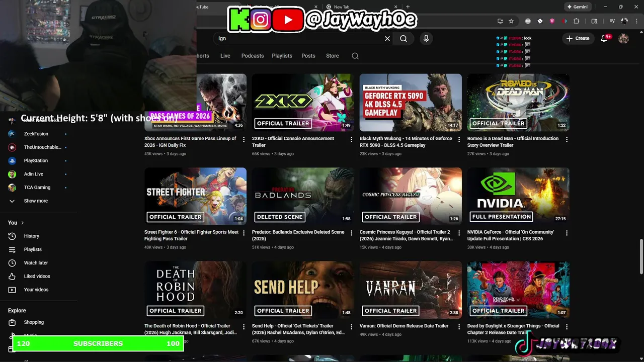The height and width of the screenshot is (362, 644).
Task: Open the Chrome profile avatar
Action: [624, 21]
